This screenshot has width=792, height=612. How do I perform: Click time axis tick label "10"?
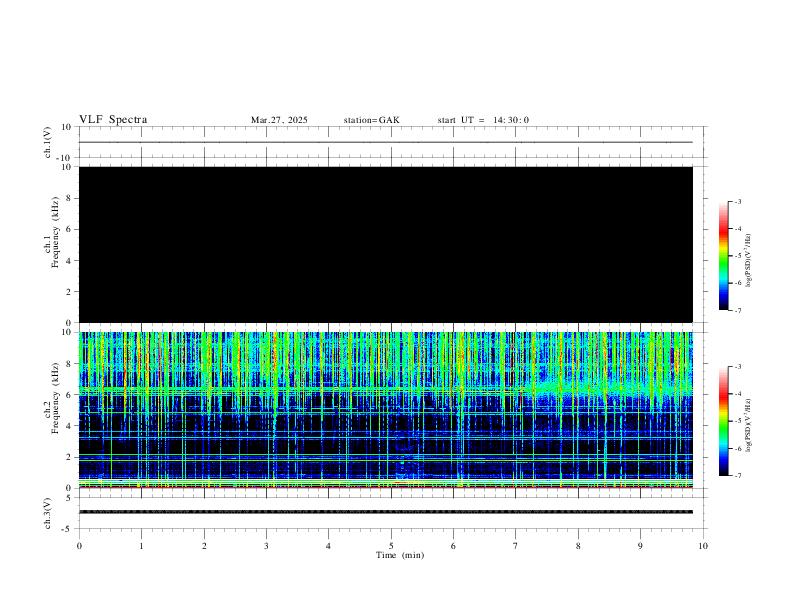point(703,546)
